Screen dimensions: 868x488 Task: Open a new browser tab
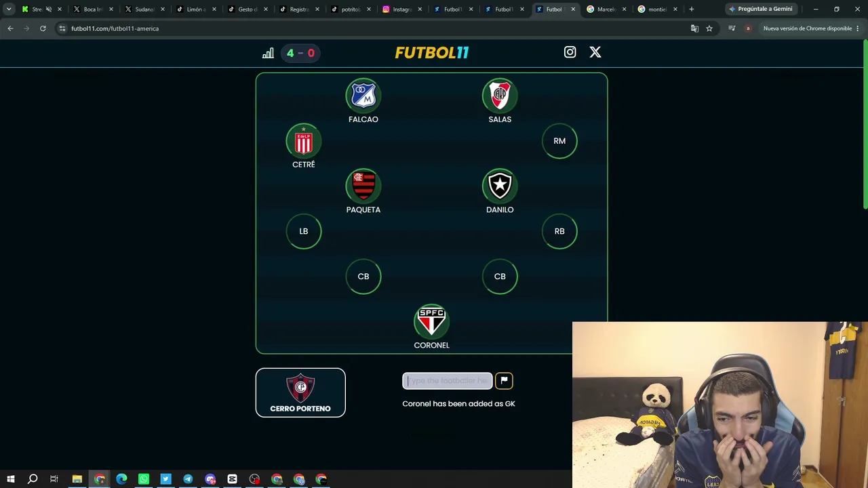tap(692, 9)
